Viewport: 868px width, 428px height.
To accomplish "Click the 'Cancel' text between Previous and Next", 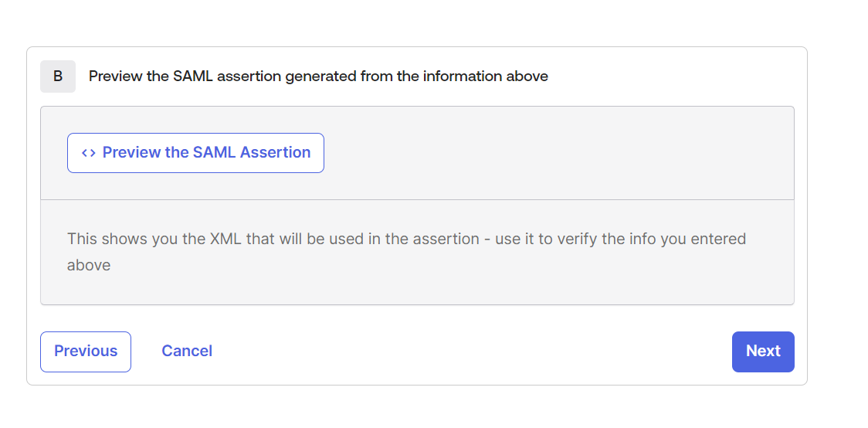I will 187,351.
